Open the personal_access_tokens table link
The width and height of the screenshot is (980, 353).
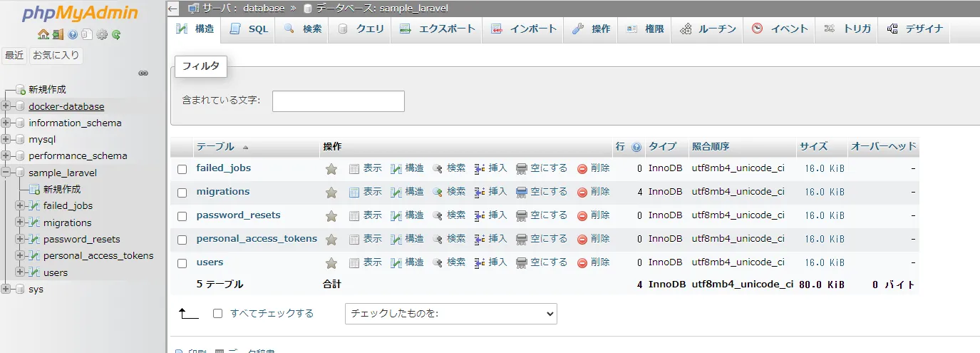(x=257, y=239)
